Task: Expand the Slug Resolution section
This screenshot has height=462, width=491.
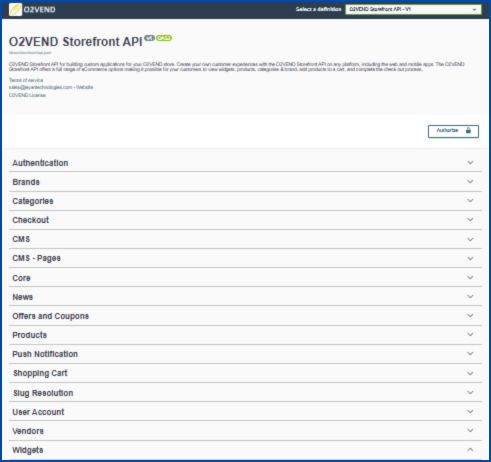Action: [x=245, y=393]
